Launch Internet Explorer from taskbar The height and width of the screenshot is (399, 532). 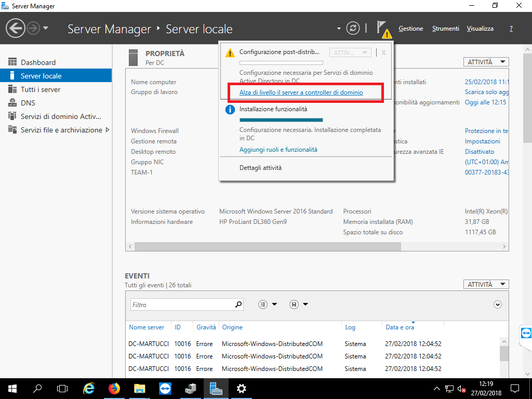click(88, 389)
